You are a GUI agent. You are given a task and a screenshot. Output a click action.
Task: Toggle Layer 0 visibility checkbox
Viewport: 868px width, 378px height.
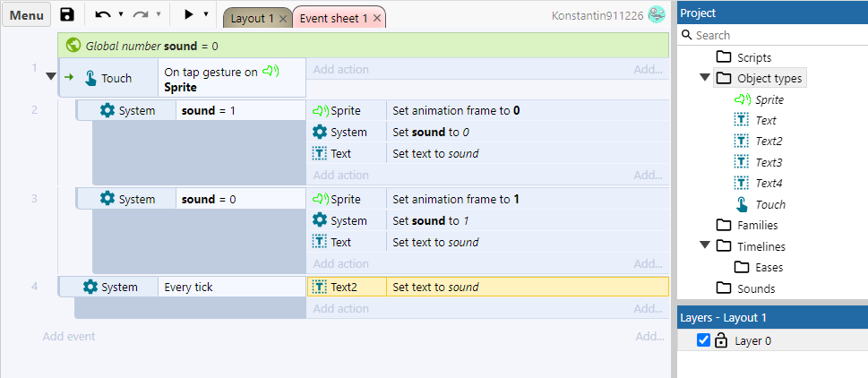click(x=703, y=340)
